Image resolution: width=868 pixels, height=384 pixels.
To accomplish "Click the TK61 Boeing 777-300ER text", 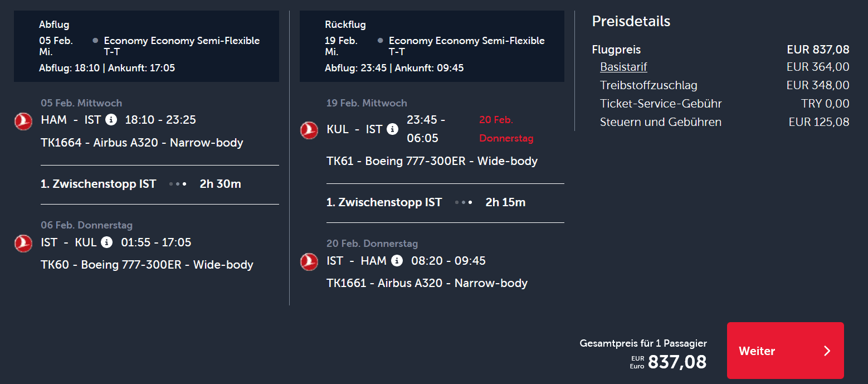I will 432,161.
